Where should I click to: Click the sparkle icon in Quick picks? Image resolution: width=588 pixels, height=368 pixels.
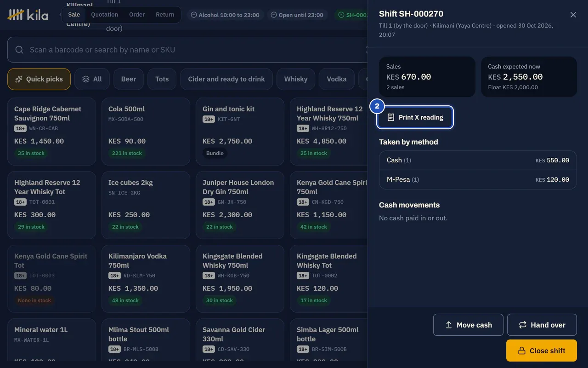19,79
